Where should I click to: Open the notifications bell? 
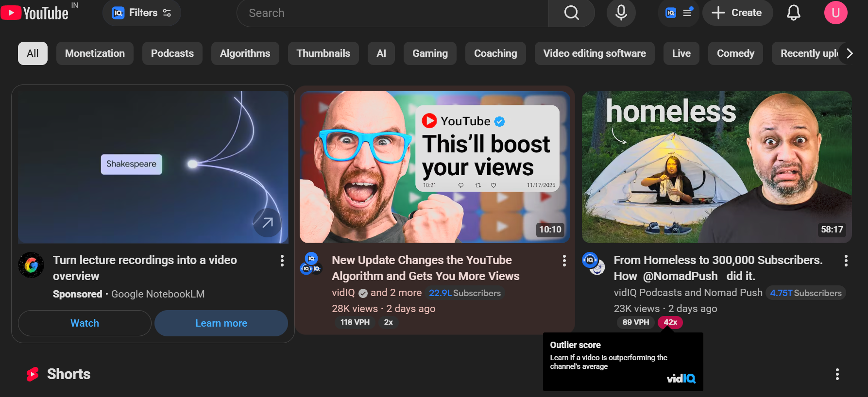793,13
